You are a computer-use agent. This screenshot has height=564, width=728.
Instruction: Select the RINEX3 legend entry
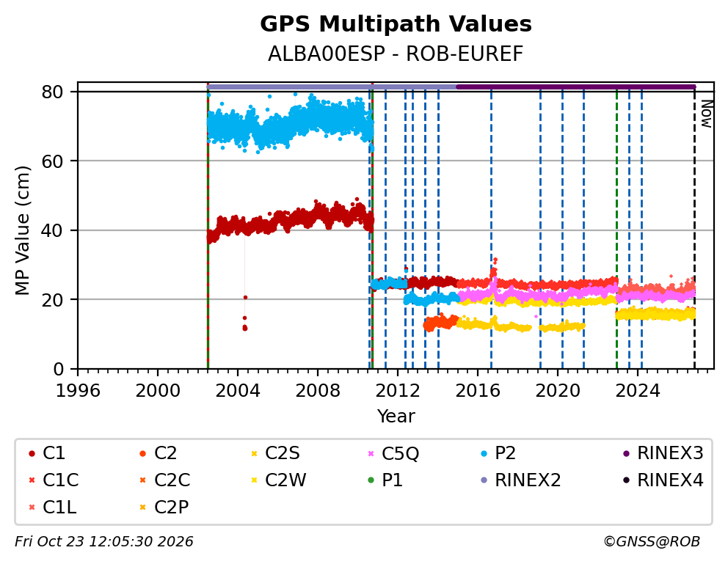click(x=663, y=453)
